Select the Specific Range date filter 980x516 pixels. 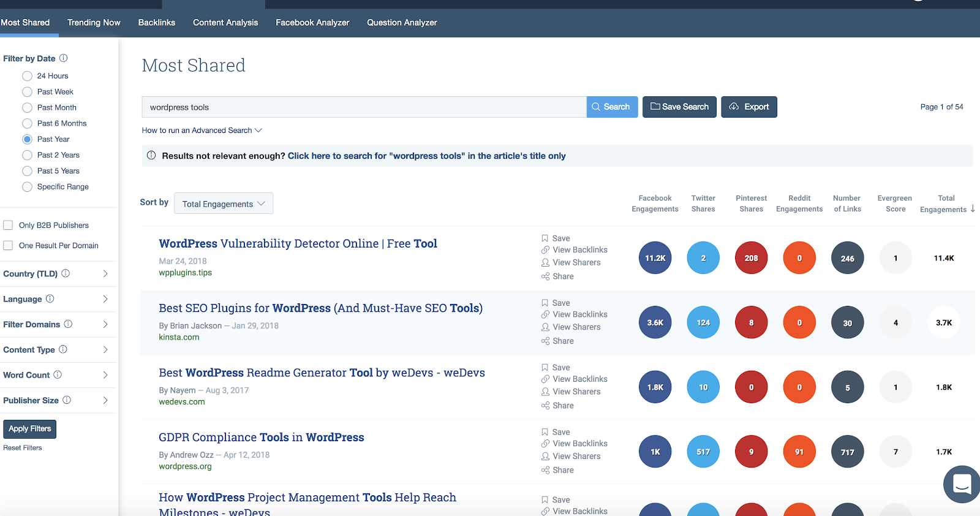(x=27, y=187)
